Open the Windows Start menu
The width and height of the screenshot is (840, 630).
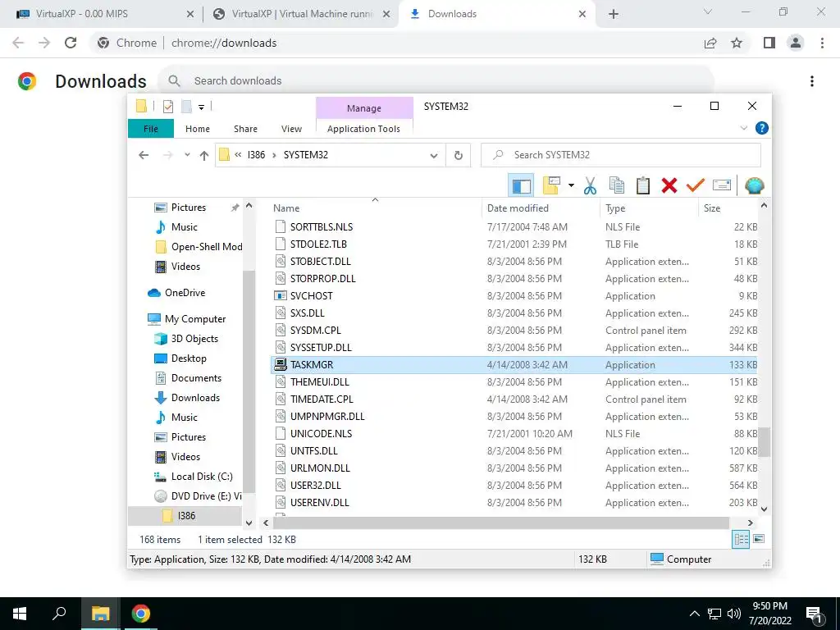click(x=20, y=614)
